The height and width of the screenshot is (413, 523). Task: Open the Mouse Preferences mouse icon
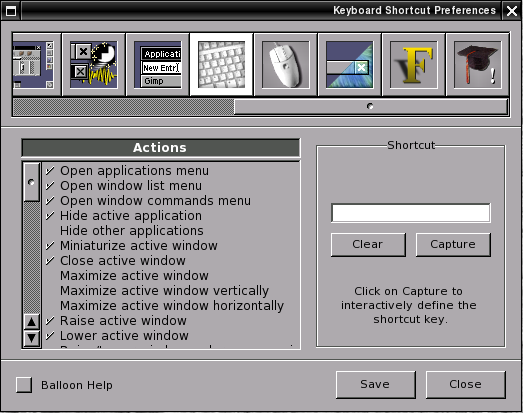click(286, 65)
